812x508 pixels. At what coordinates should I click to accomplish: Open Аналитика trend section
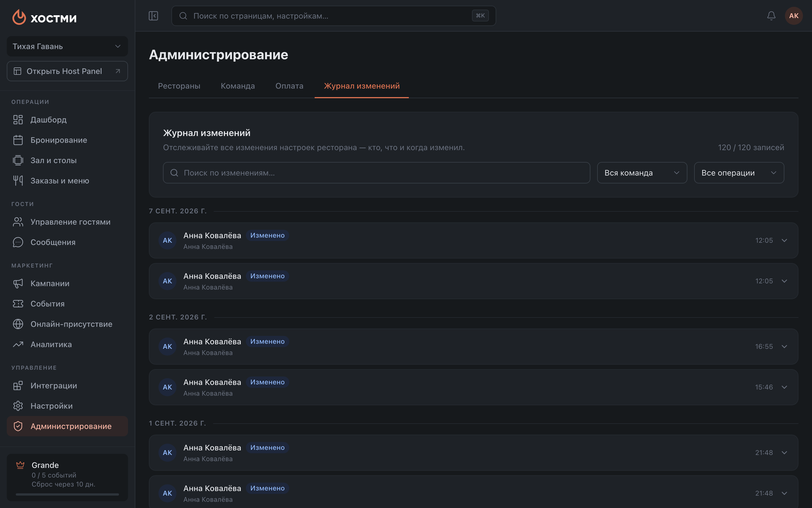[x=67, y=344]
